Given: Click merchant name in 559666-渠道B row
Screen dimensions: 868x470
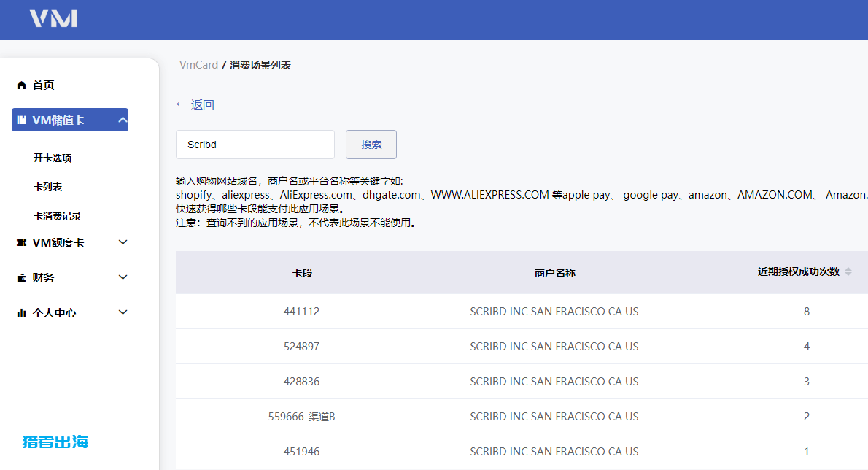Looking at the screenshot, I should [554, 416].
